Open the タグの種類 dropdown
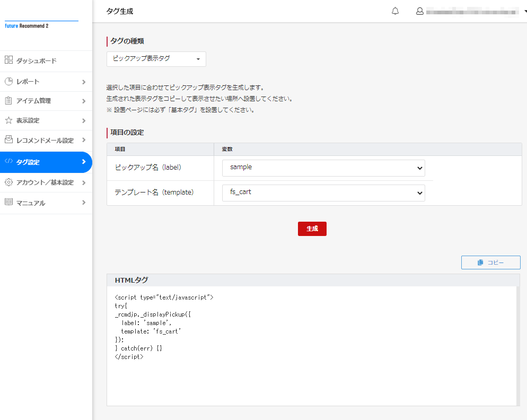 click(156, 59)
